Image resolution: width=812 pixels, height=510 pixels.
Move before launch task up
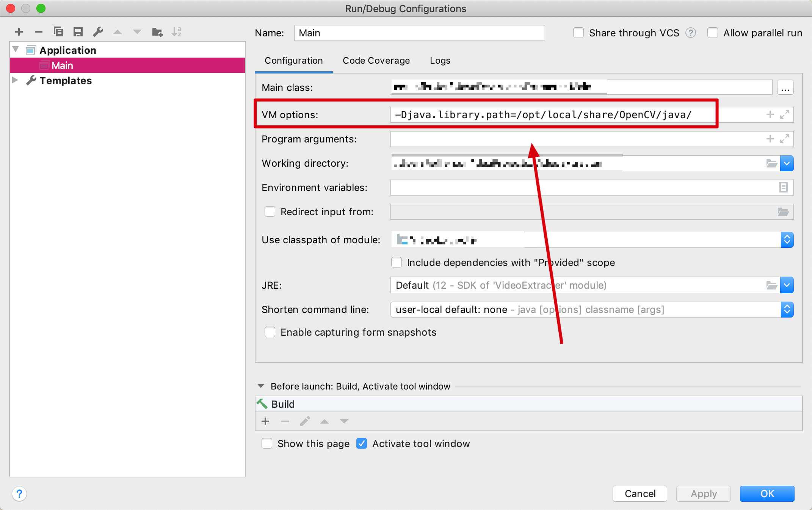click(x=324, y=421)
